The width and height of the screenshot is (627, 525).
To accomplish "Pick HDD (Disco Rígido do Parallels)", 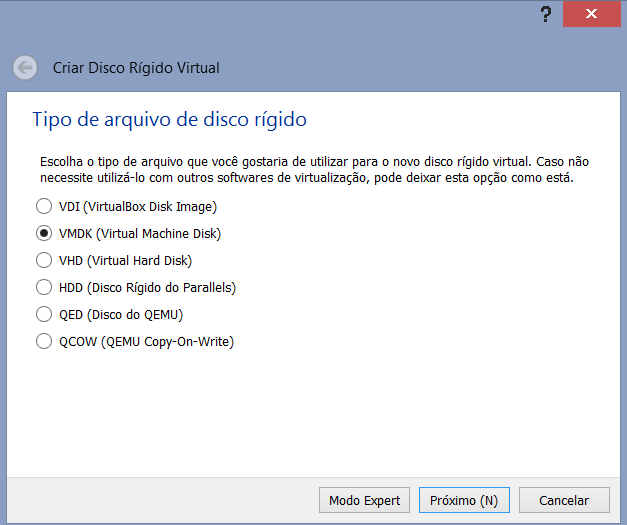I will pos(136,287).
